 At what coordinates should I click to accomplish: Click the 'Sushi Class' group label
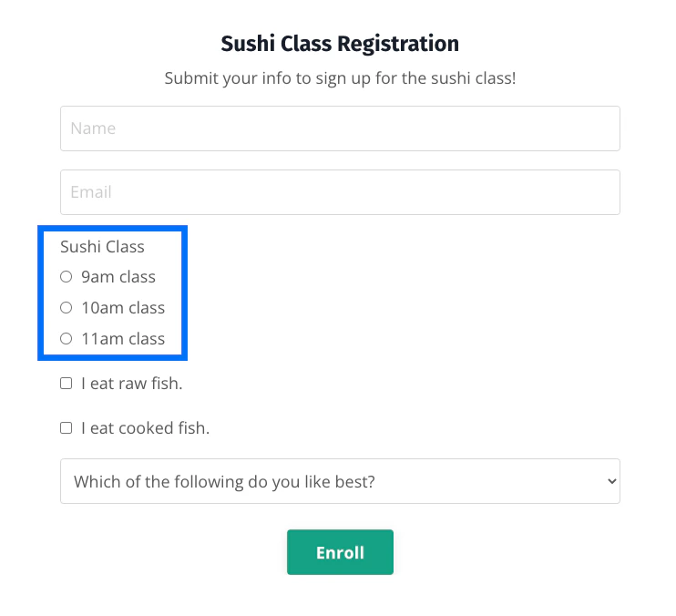pos(102,246)
